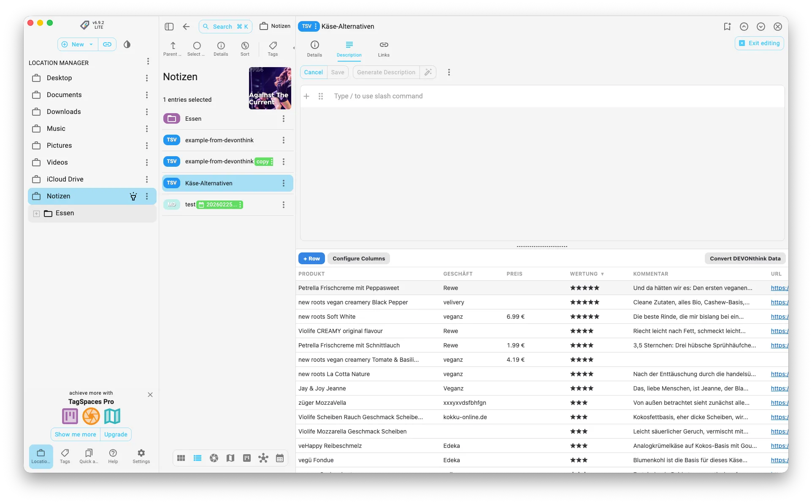Open Kanban perspective view icon
Screen dimensions: 812x504
tap(247, 458)
